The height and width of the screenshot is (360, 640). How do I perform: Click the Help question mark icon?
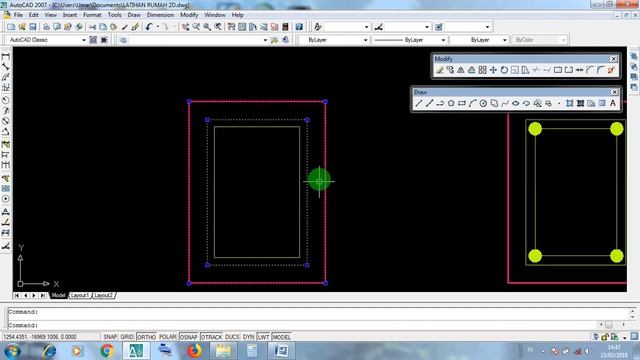click(299, 27)
